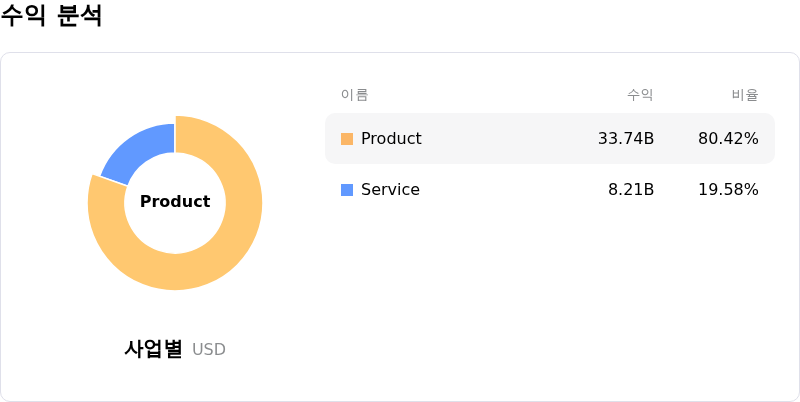Select the Service row name
The height and width of the screenshot is (402, 800).
click(390, 190)
